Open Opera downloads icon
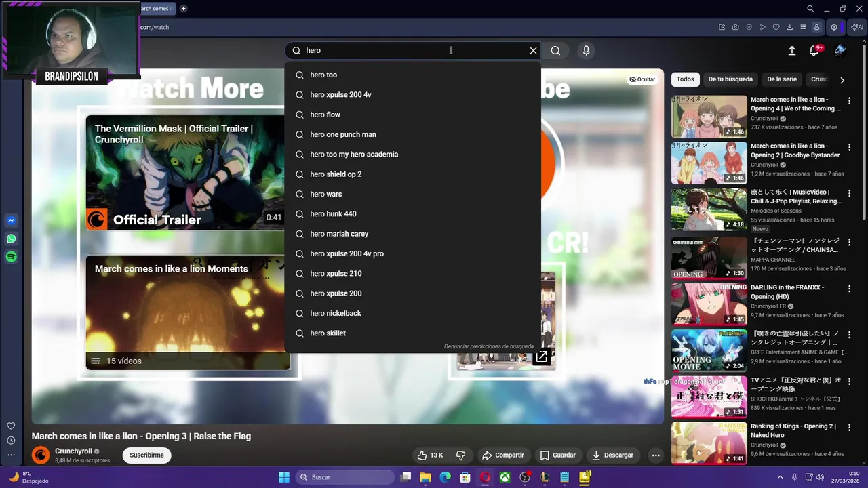Viewport: 868px width, 488px height. tap(790, 27)
